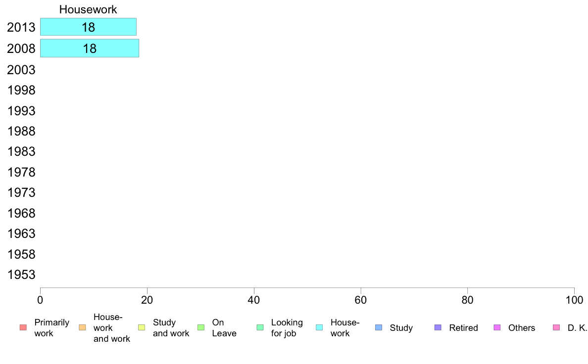Click the Looking for job legend swatch
Viewport: 588px width, 364px height.
pyautogui.click(x=260, y=327)
